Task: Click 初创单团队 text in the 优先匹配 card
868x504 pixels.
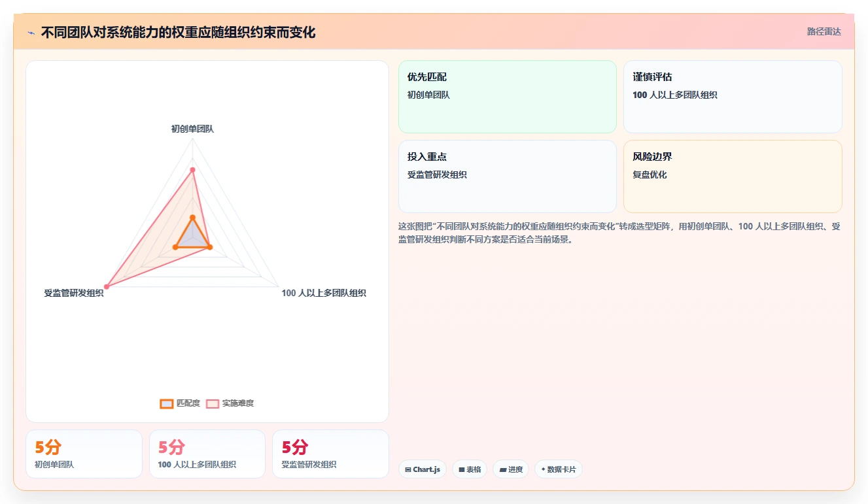Action: point(428,95)
